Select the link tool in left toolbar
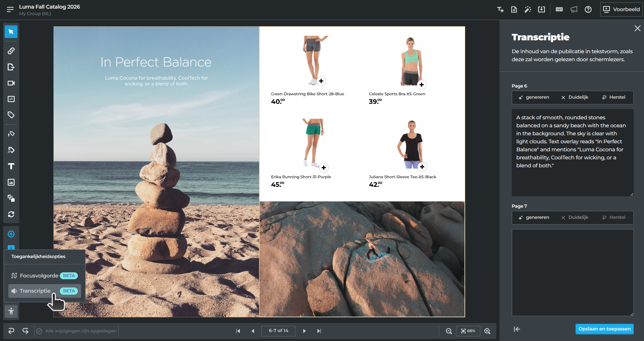644x341 pixels. coord(11,51)
